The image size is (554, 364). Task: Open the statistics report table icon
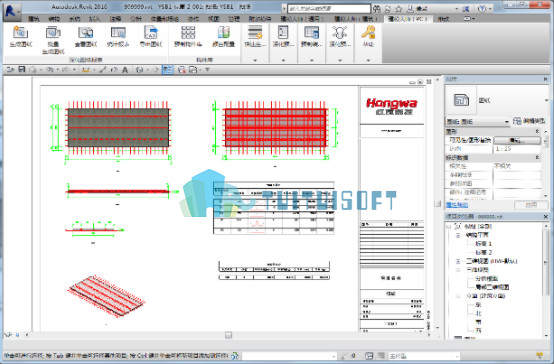(x=118, y=33)
